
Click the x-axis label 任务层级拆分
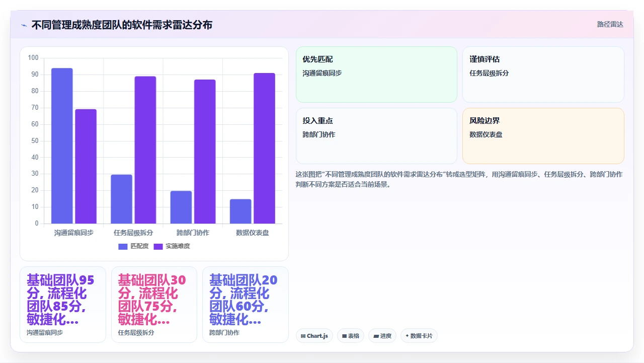[x=133, y=233]
